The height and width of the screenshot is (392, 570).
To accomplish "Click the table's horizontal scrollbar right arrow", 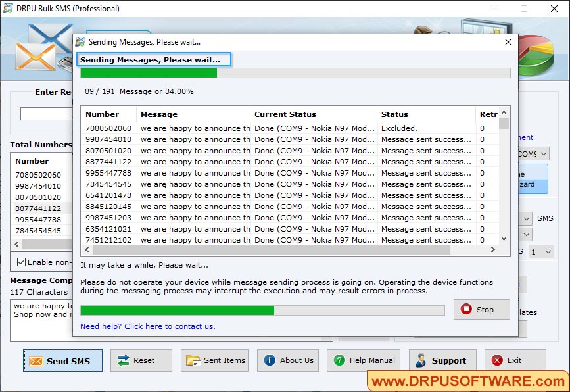I will 493,250.
